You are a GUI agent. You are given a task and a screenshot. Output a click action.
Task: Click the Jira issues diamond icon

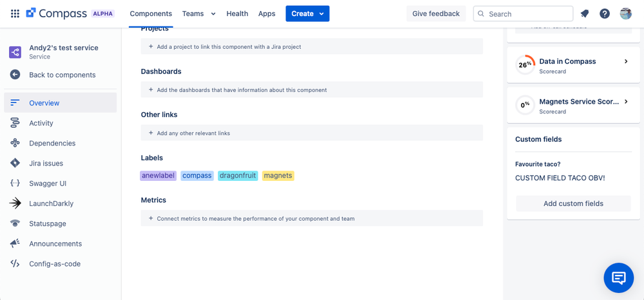[15, 163]
